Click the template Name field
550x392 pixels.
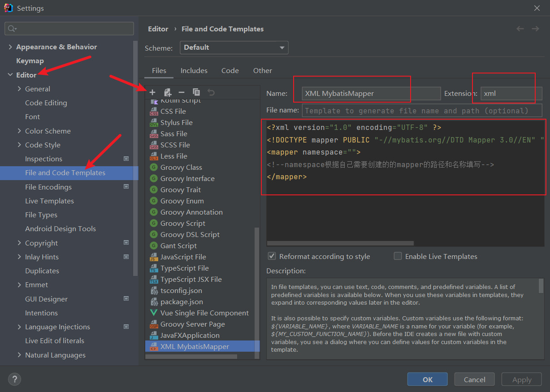pos(371,94)
